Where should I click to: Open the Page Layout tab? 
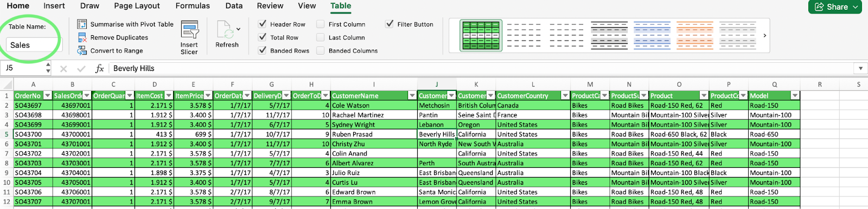click(x=137, y=6)
